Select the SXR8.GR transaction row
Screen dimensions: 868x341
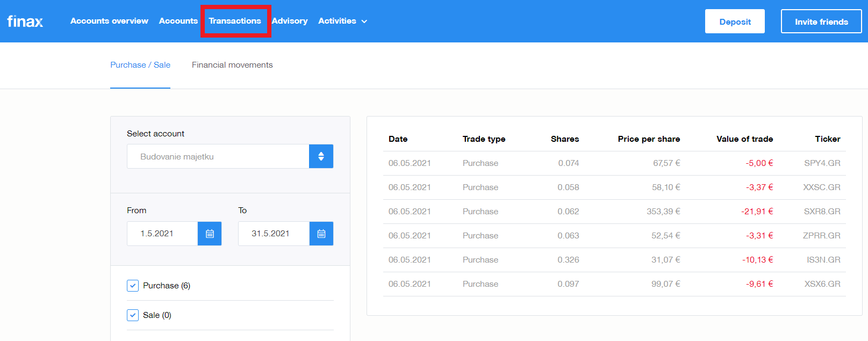tap(614, 212)
